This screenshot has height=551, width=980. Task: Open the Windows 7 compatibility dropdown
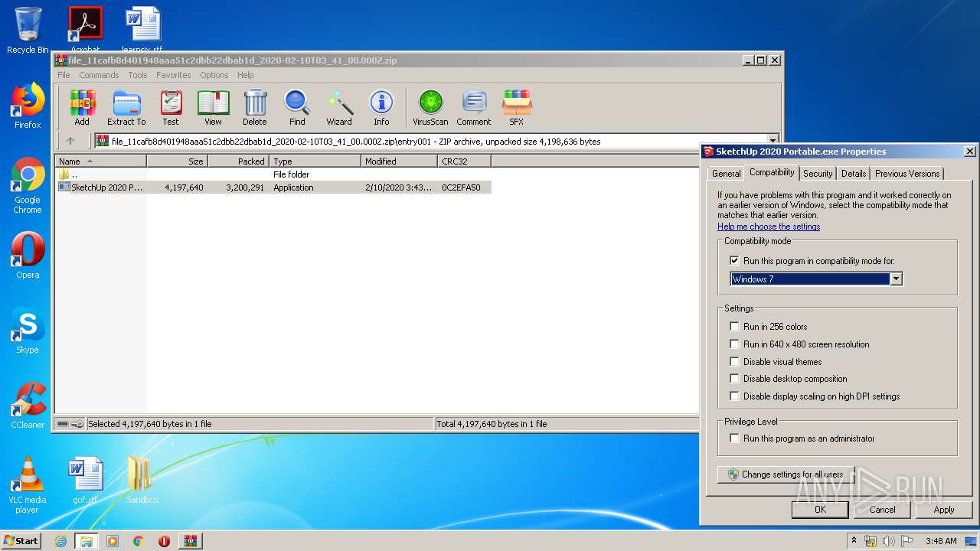coord(896,279)
